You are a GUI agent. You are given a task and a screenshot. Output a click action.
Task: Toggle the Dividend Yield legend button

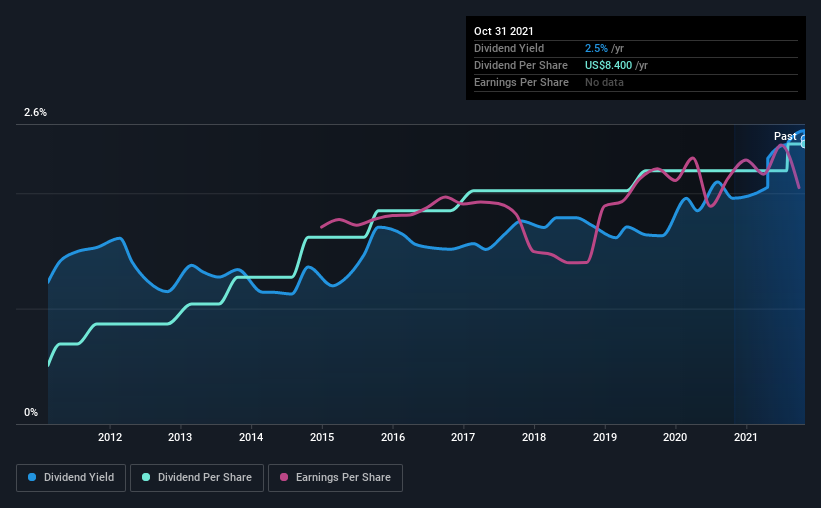click(x=71, y=478)
